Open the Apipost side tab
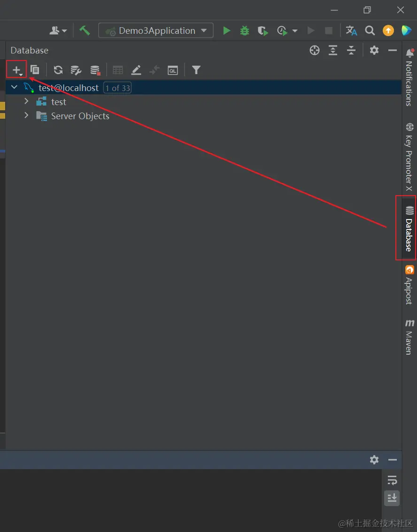 pos(409,285)
